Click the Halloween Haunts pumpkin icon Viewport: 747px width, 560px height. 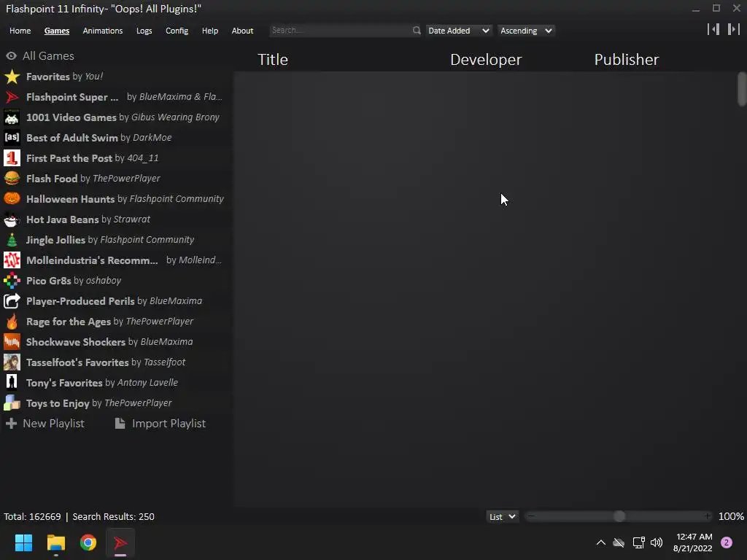[12, 199]
